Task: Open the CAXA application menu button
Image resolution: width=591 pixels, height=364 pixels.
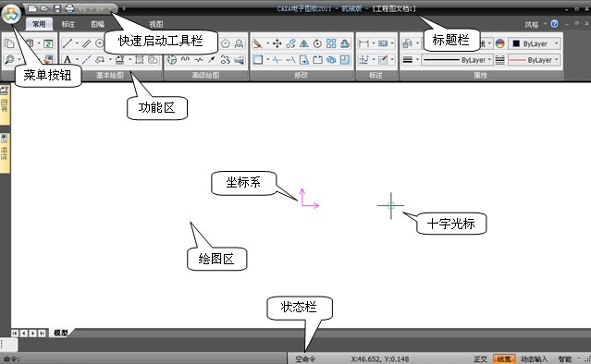Action: 11,14
